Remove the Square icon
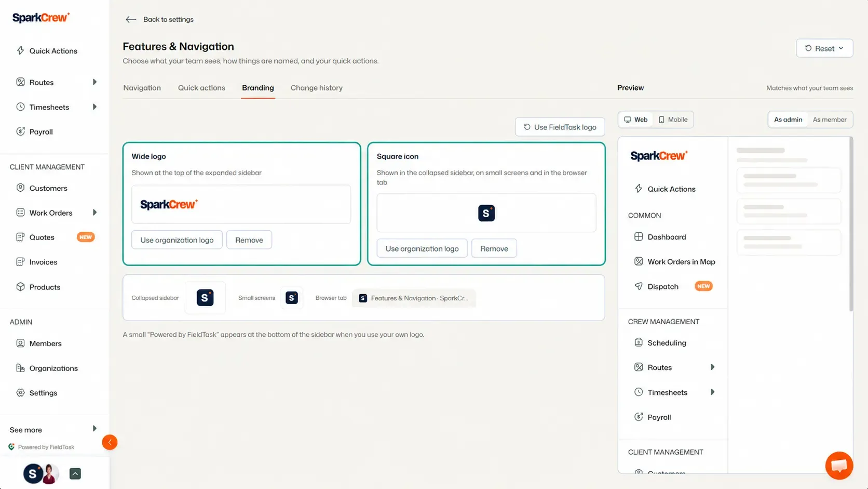The image size is (868, 489). (494, 248)
